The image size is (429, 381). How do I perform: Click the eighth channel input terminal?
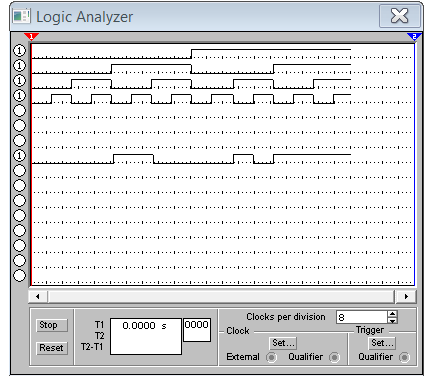coord(19,155)
